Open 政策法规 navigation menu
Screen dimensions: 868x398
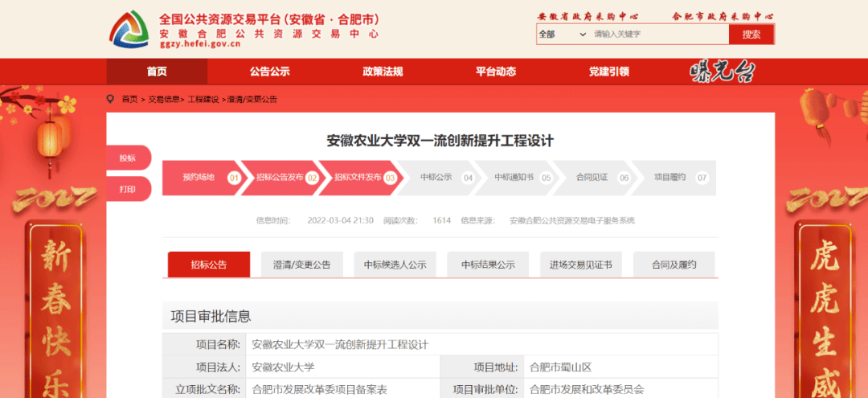(x=383, y=72)
